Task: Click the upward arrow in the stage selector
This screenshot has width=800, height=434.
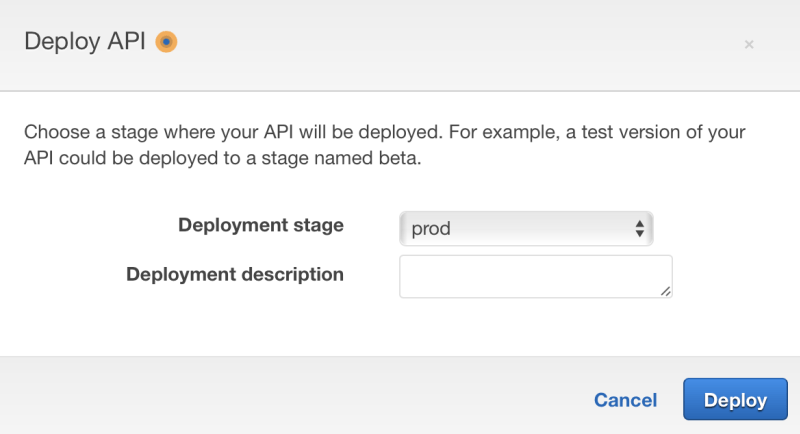Action: pyautogui.click(x=640, y=223)
